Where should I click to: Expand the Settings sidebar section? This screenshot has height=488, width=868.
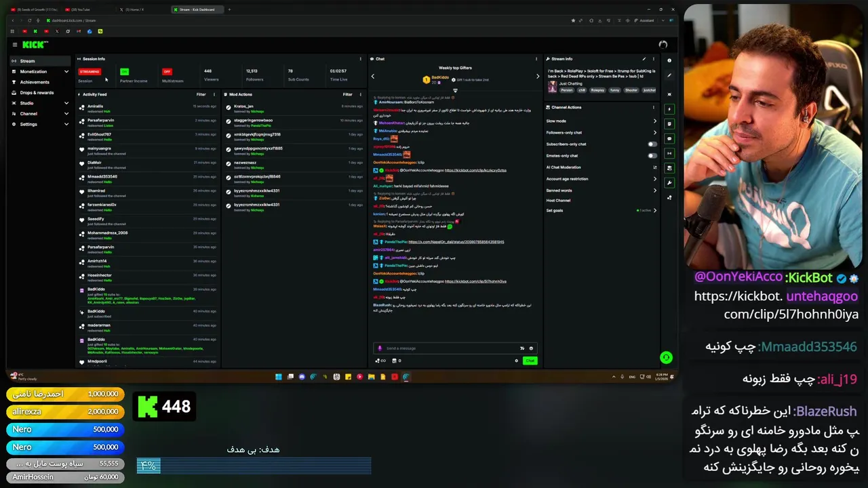[39, 124]
